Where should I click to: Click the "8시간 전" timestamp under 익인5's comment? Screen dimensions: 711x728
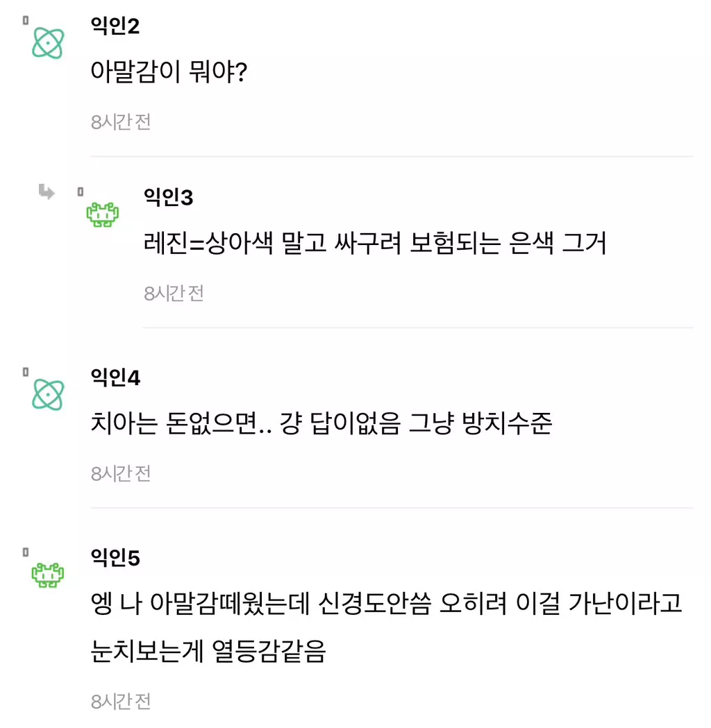point(121,701)
